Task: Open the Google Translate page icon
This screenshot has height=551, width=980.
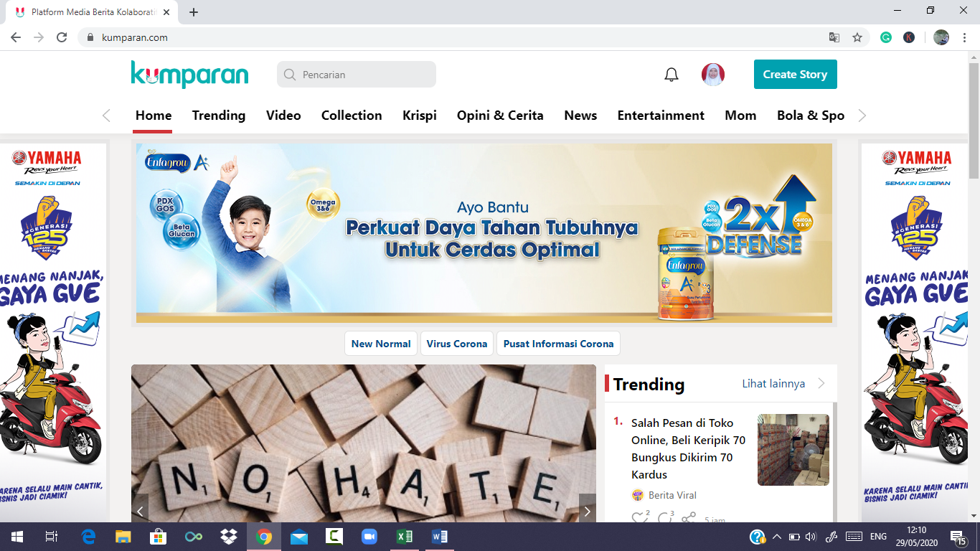Action: coord(834,37)
